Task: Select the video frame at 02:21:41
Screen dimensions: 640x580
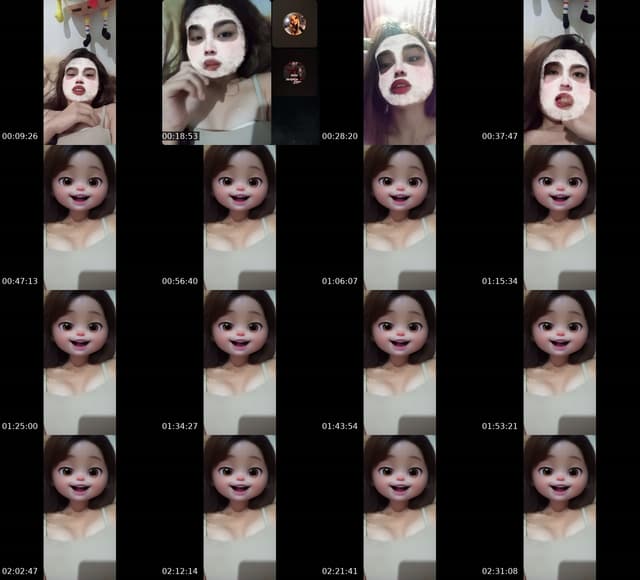Action: (400, 507)
